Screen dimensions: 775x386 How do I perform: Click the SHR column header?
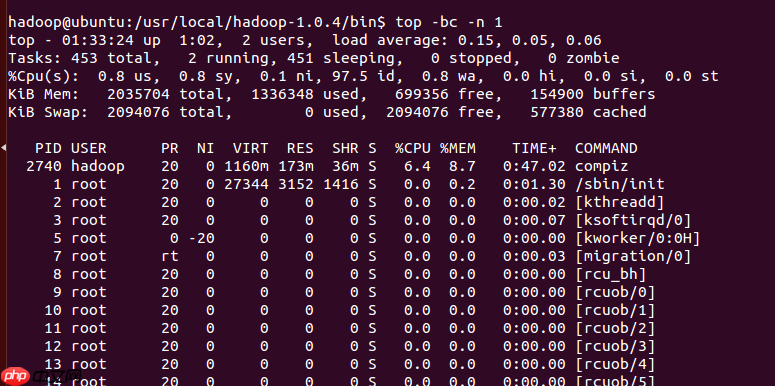[x=345, y=148]
